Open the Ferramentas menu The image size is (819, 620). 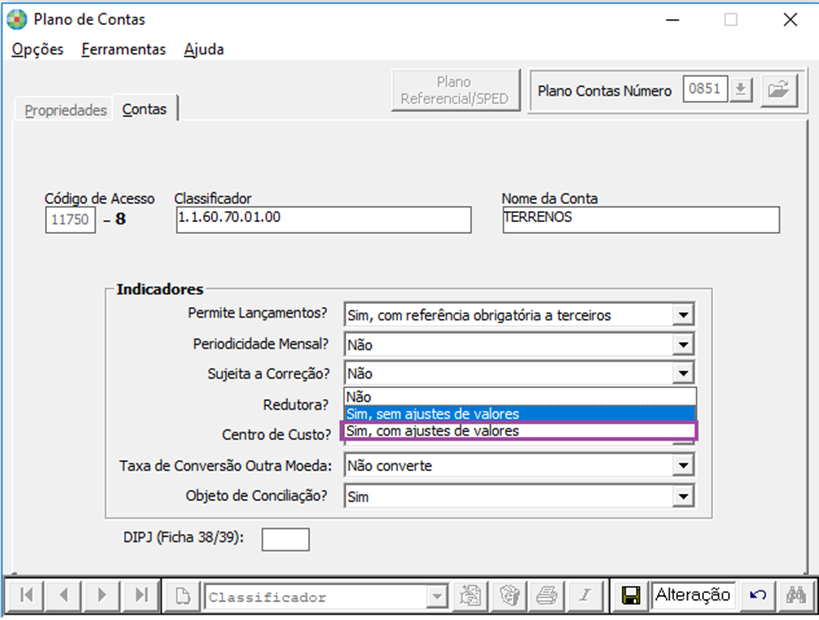coord(124,50)
